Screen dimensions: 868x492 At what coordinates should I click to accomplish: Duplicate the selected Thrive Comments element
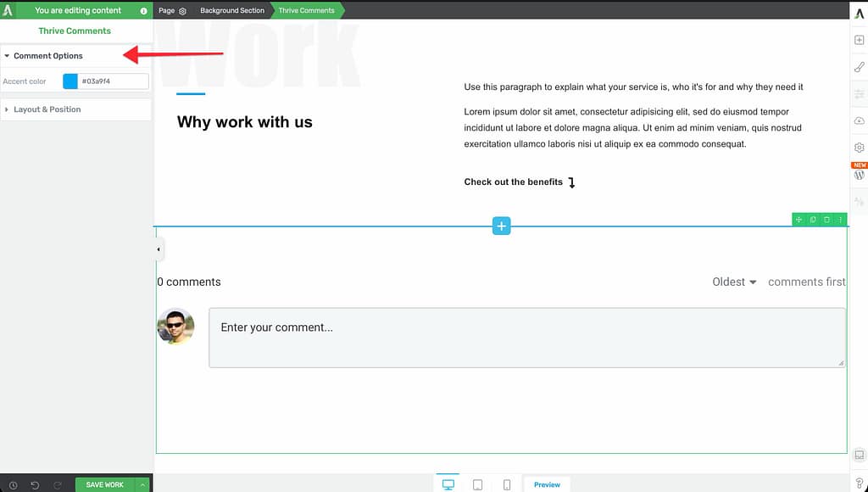[x=813, y=220]
